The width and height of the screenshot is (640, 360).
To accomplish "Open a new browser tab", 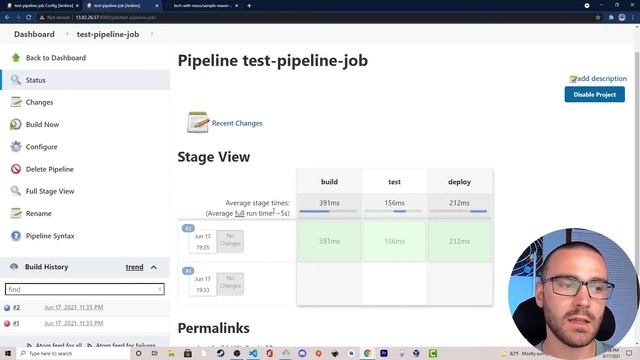I will (x=249, y=6).
